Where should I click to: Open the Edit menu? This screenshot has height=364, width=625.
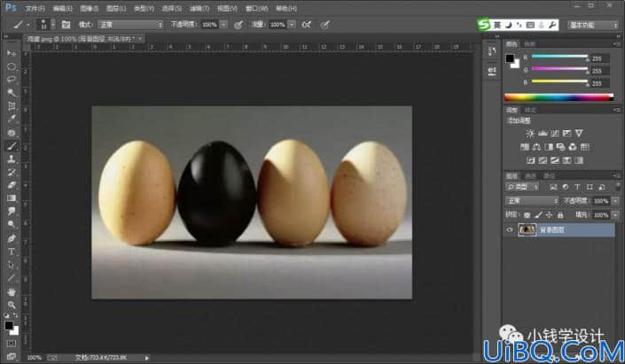pyautogui.click(x=63, y=8)
